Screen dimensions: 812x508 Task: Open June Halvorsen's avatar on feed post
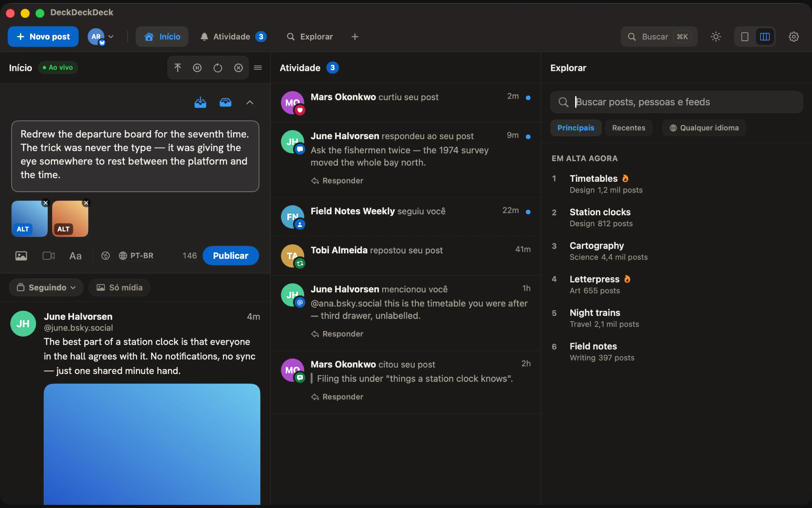pyautogui.click(x=23, y=323)
